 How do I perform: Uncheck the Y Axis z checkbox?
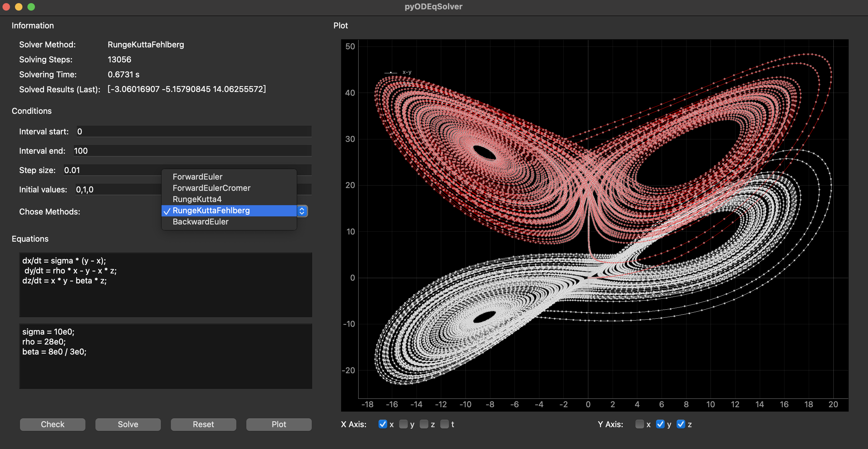[x=681, y=424]
